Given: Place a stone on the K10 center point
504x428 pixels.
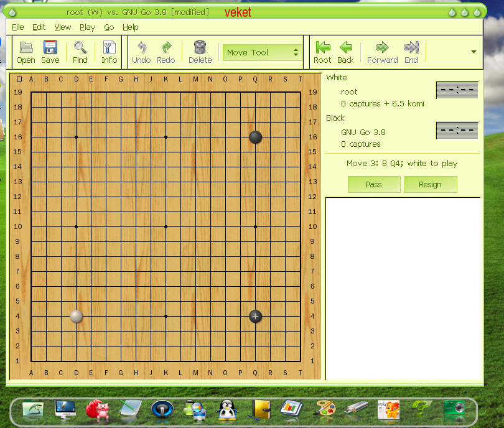Looking at the screenshot, I should [166, 227].
